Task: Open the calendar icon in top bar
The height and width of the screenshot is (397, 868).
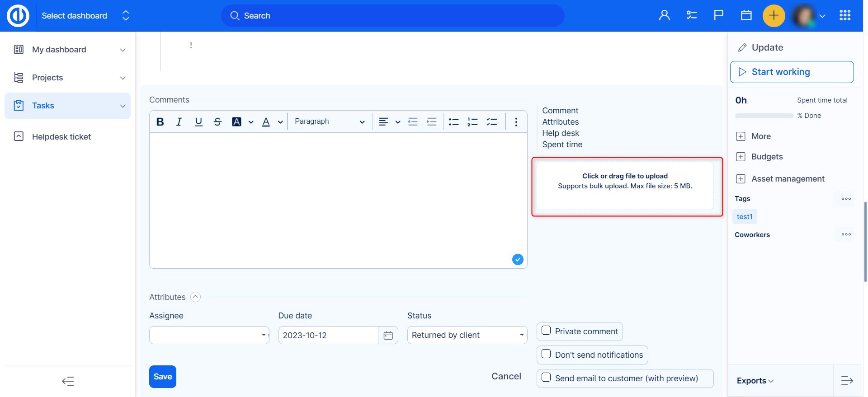Action: tap(746, 16)
